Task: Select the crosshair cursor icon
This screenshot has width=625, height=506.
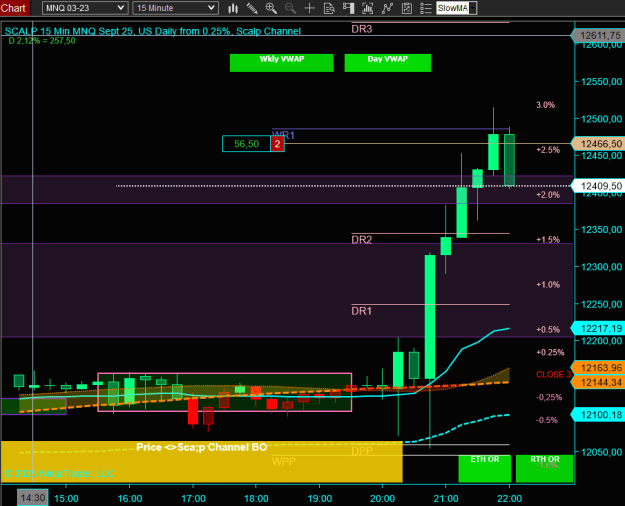Action: [x=309, y=8]
